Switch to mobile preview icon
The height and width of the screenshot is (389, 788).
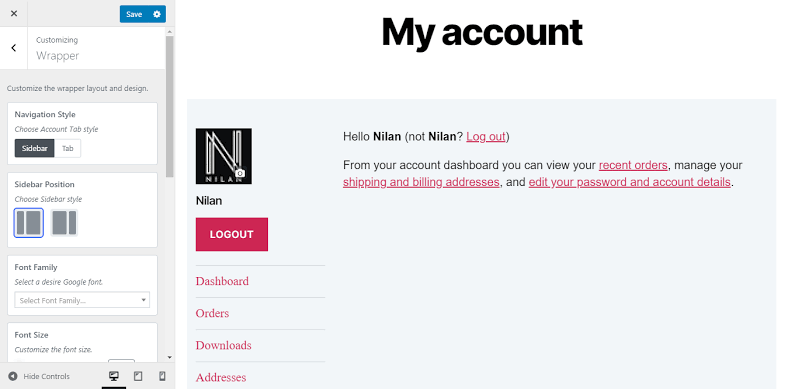pos(162,376)
